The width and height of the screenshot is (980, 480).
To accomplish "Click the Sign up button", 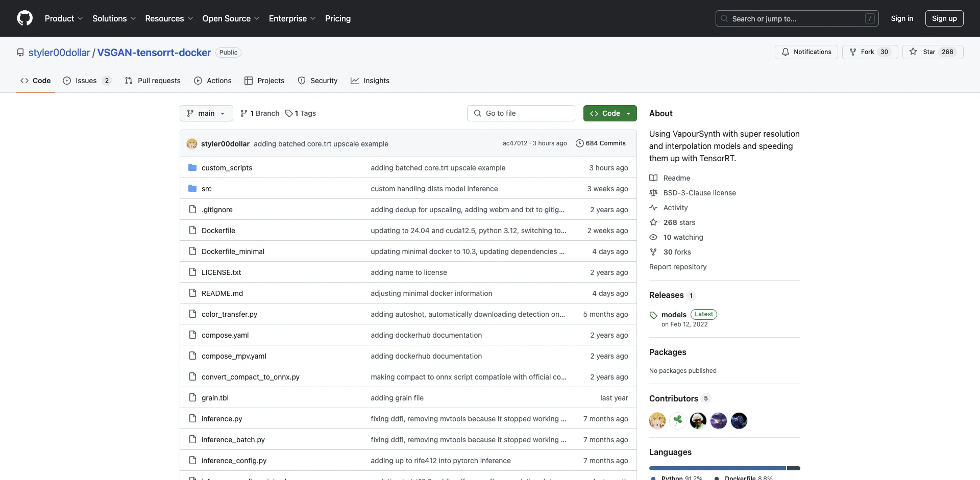I will click(944, 18).
